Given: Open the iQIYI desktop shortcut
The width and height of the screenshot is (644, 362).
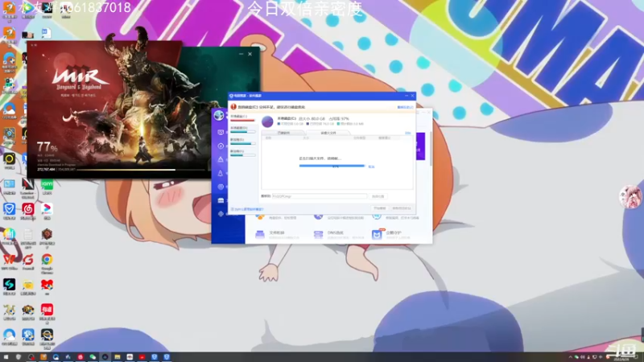Looking at the screenshot, I should 47,184.
